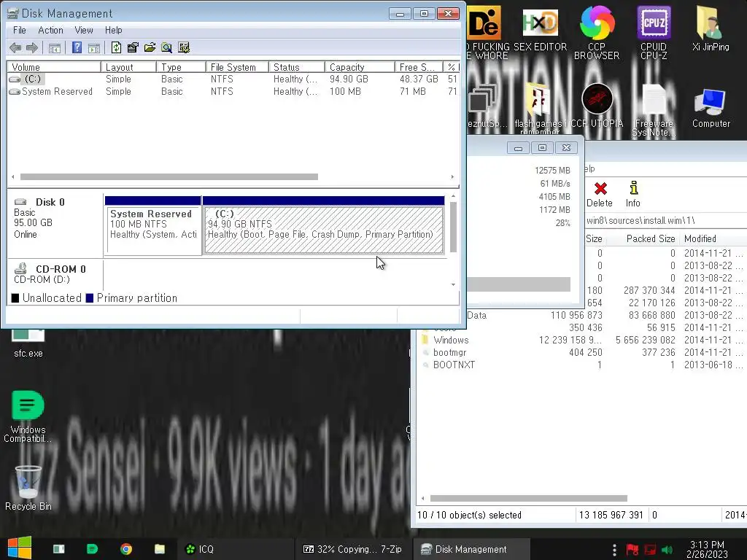Screen dimensions: 747x560
Task: Open the Windows Compatibil... desktop icon
Action: pyautogui.click(x=28, y=416)
